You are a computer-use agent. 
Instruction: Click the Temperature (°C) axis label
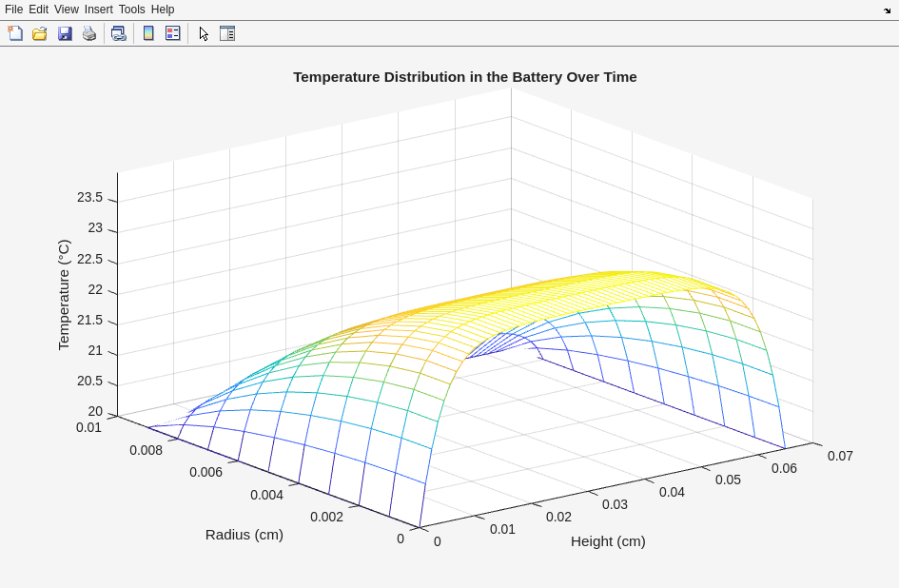(64, 294)
